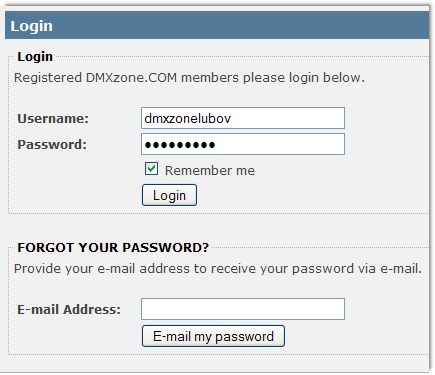Select the Username: field label

click(53, 119)
